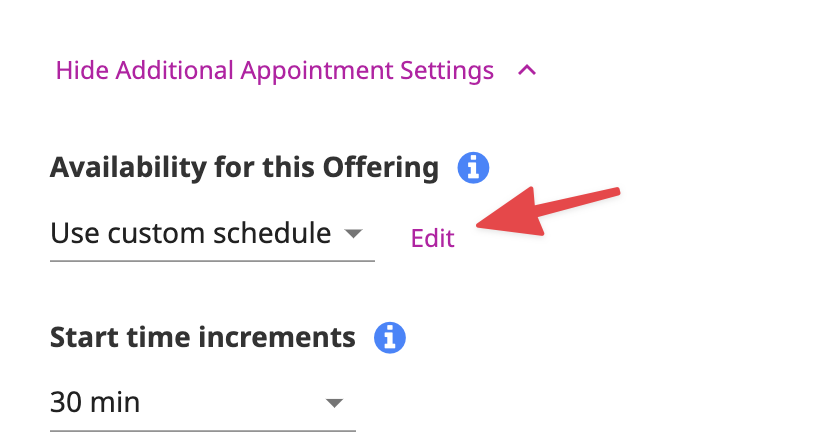Click Edit next to the custom schedule

pyautogui.click(x=432, y=238)
